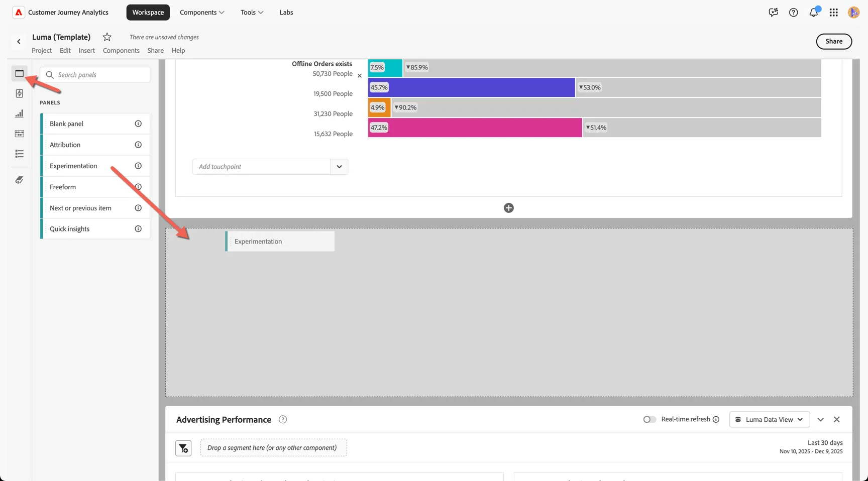868x481 pixels.
Task: Switch to the Labs tab
Action: tap(286, 13)
